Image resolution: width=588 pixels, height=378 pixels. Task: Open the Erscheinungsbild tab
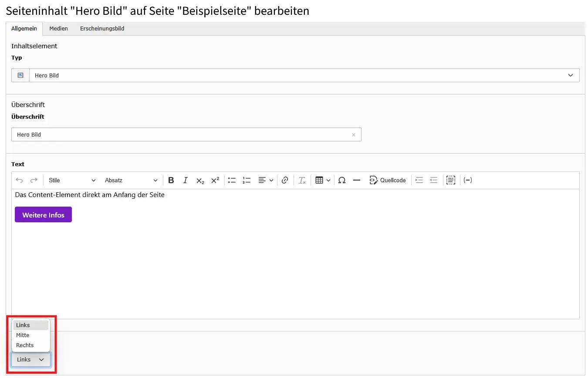(x=102, y=29)
